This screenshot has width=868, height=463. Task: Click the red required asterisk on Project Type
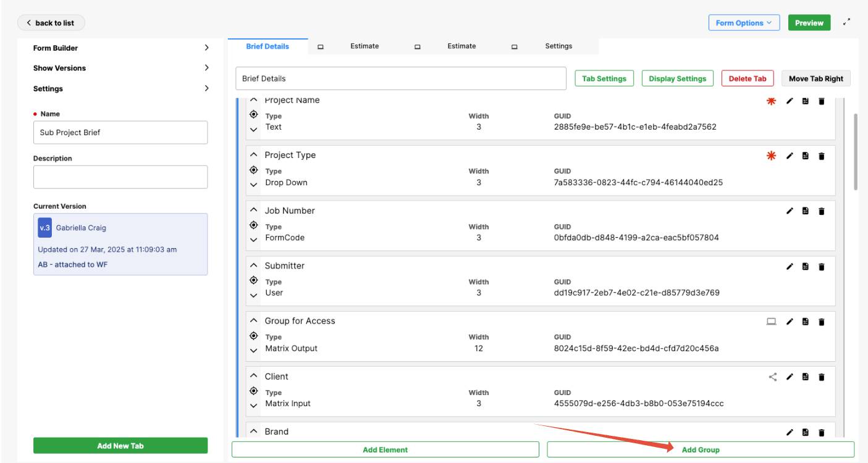point(771,156)
